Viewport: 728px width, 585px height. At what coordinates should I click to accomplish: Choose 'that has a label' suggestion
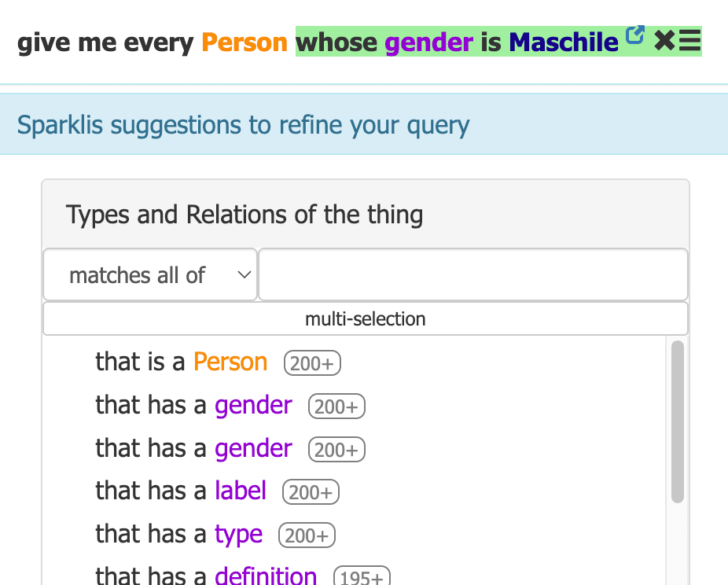click(x=181, y=491)
